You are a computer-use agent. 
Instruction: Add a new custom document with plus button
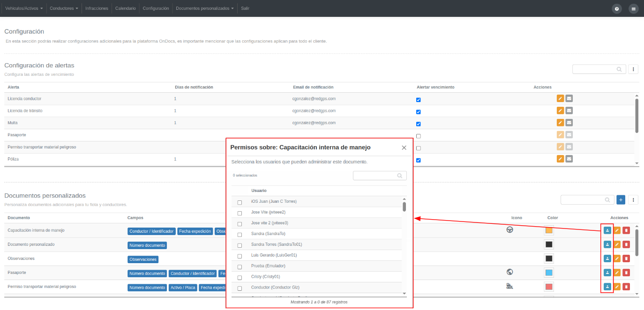coord(621,200)
